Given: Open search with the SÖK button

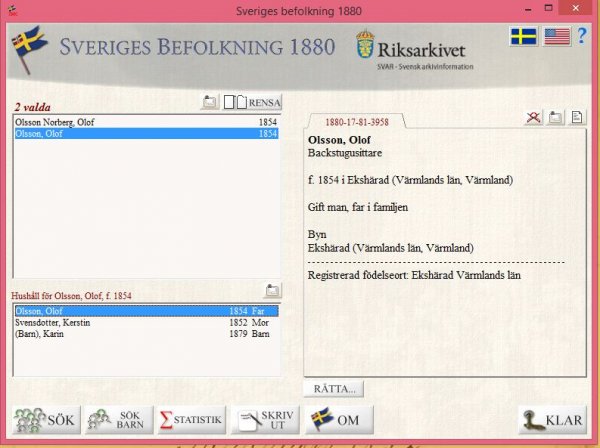Looking at the screenshot, I should pos(46,420).
